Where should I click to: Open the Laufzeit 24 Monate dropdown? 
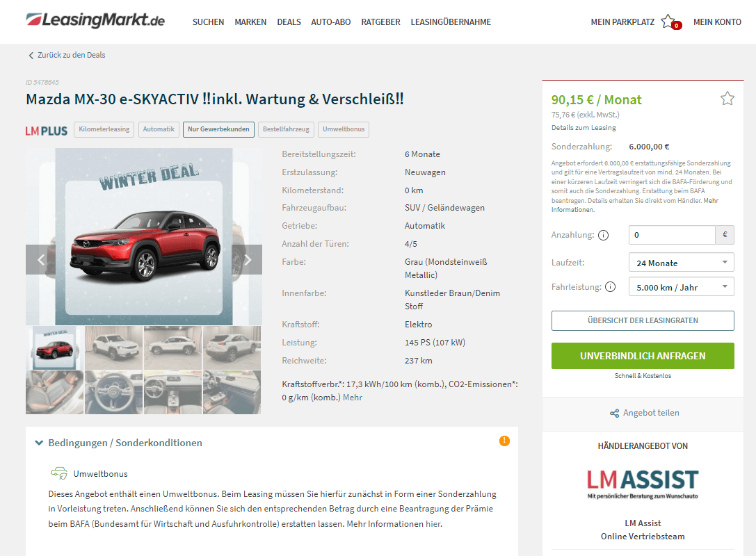click(x=682, y=263)
